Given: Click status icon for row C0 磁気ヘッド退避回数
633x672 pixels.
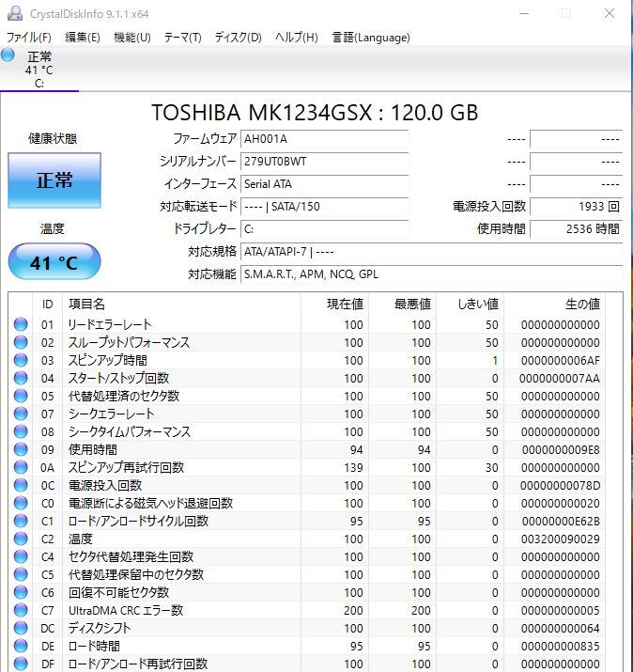Looking at the screenshot, I should tap(21, 503).
